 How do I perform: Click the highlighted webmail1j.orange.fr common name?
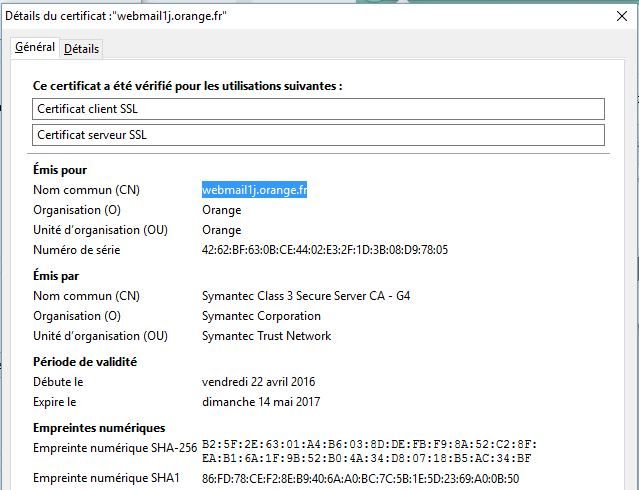(x=254, y=190)
